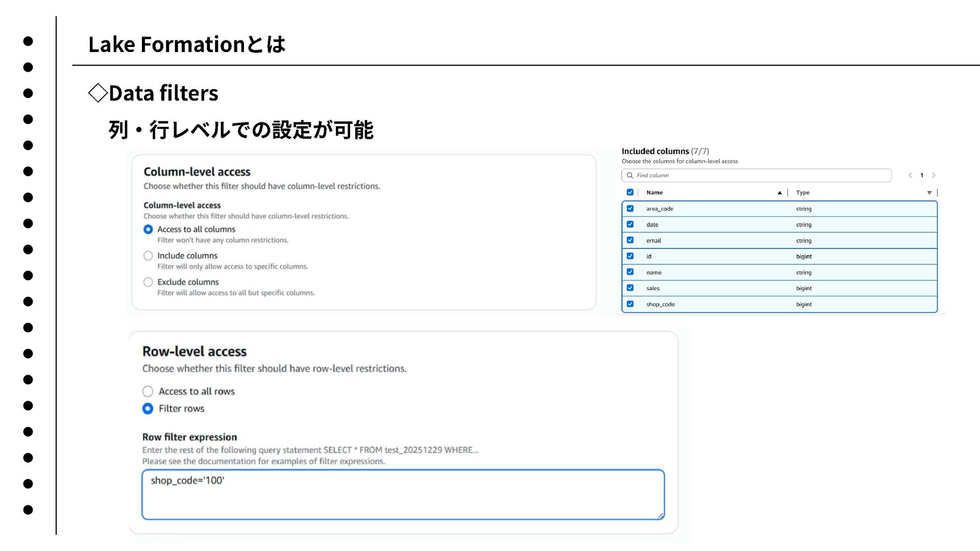This screenshot has height=551, width=980.
Task: Click the Row filter expression text box
Action: pyautogui.click(x=403, y=495)
